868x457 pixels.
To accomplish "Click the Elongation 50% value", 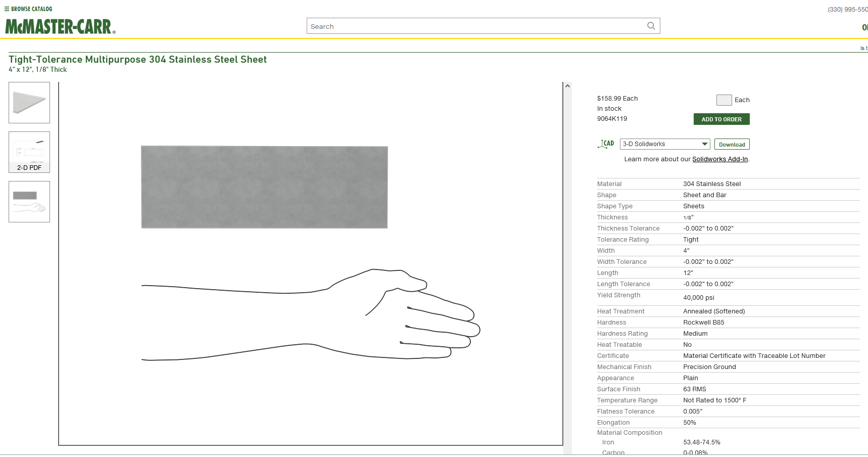I will point(690,423).
